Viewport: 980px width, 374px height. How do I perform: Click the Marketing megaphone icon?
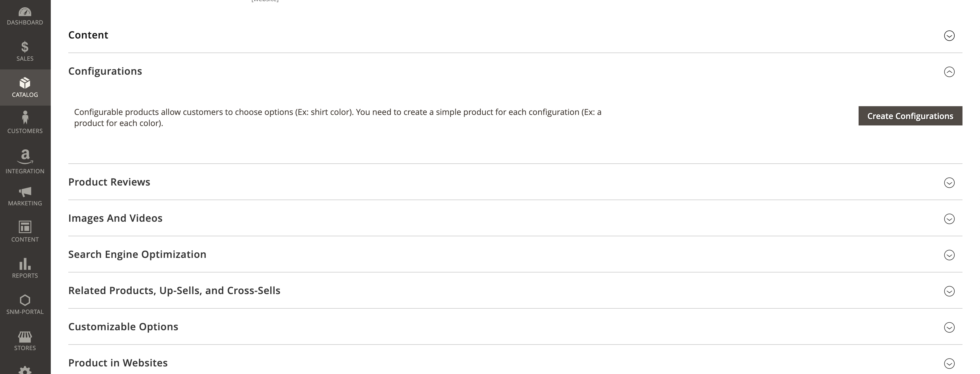pos(25,193)
